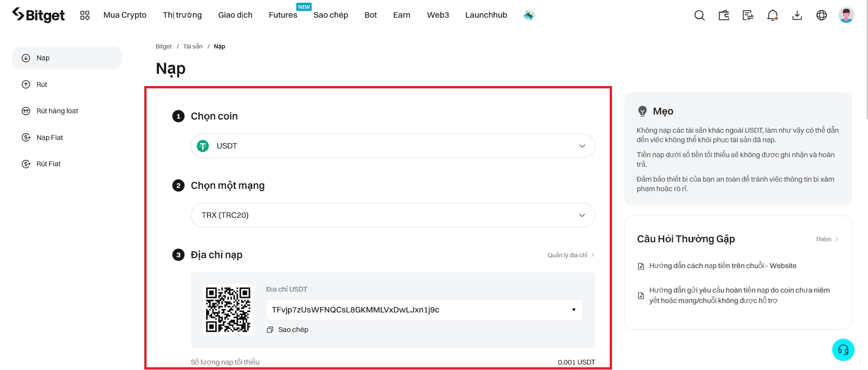Click the deposit address QR code
This screenshot has height=370, width=868.
[228, 310]
